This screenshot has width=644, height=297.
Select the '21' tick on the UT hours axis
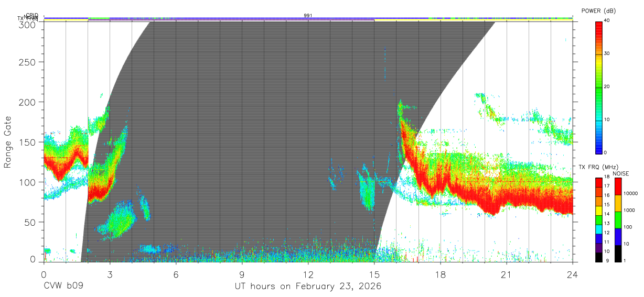[506, 274]
